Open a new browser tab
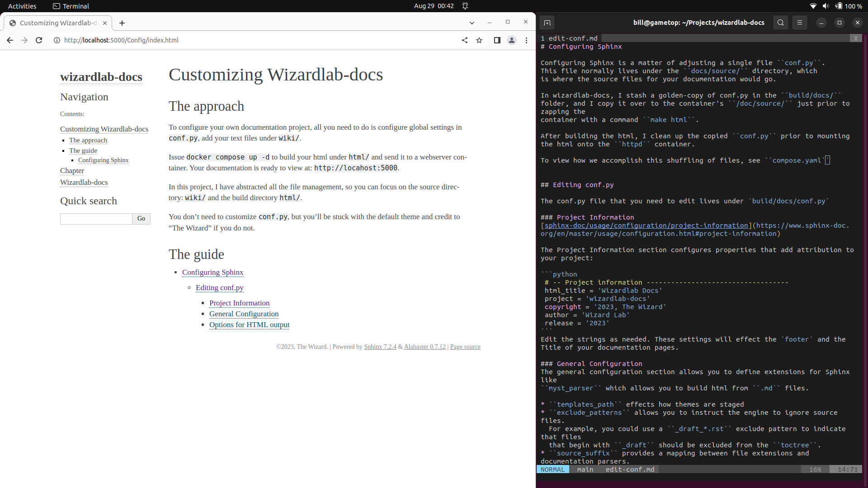The width and height of the screenshot is (868, 488). pyautogui.click(x=122, y=23)
